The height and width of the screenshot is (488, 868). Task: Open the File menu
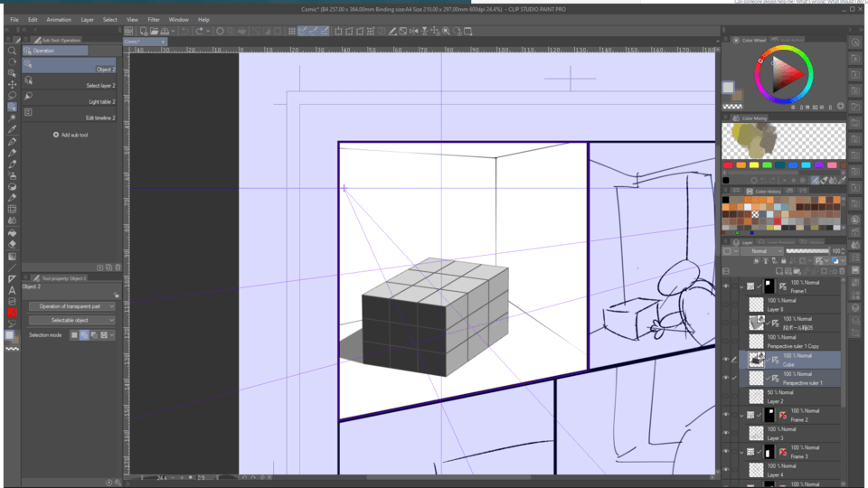[14, 19]
